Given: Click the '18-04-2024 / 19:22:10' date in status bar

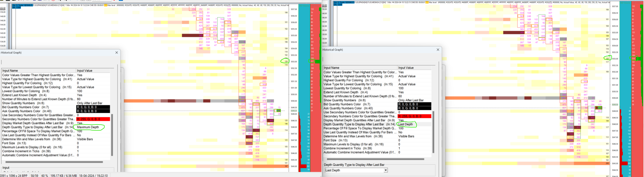Looking at the screenshot, I should click(x=93, y=175).
